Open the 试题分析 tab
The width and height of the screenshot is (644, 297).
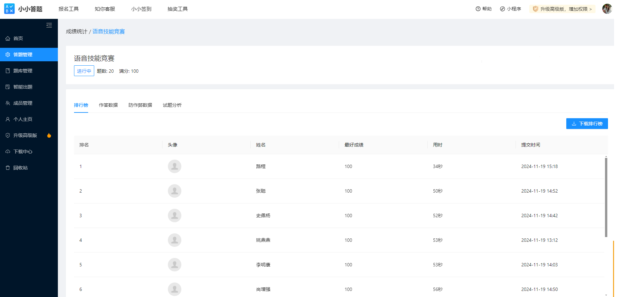coord(172,105)
